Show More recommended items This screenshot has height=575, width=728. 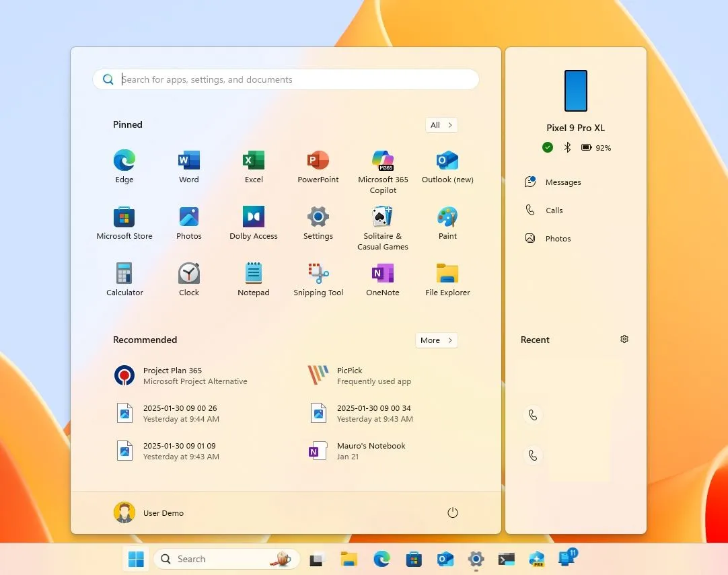click(x=436, y=340)
